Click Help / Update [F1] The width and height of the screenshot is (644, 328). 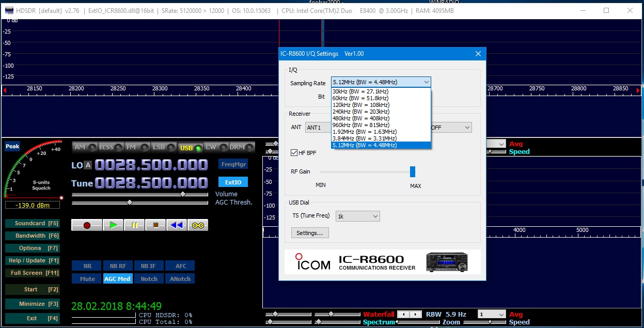(33, 261)
